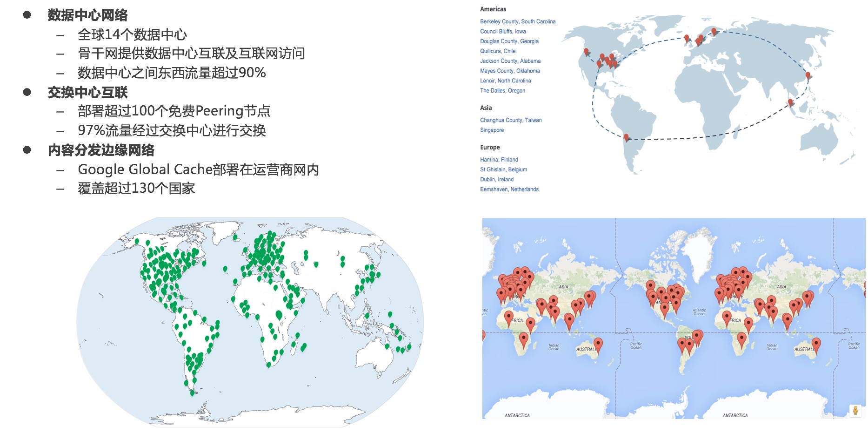Open the Council Bluffs, Iowa link
This screenshot has height=433, width=868.
pyautogui.click(x=503, y=31)
